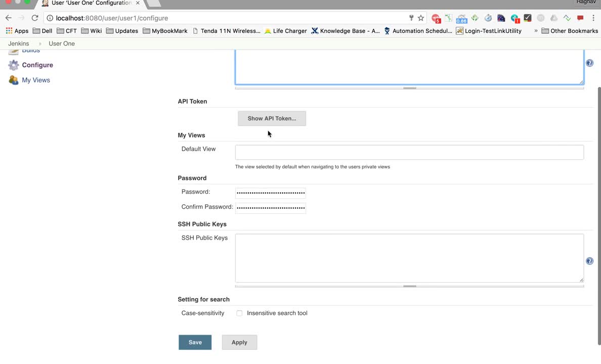Go to Jenkins breadcrumb home
Image resolution: width=601 pixels, height=364 pixels.
tap(19, 43)
